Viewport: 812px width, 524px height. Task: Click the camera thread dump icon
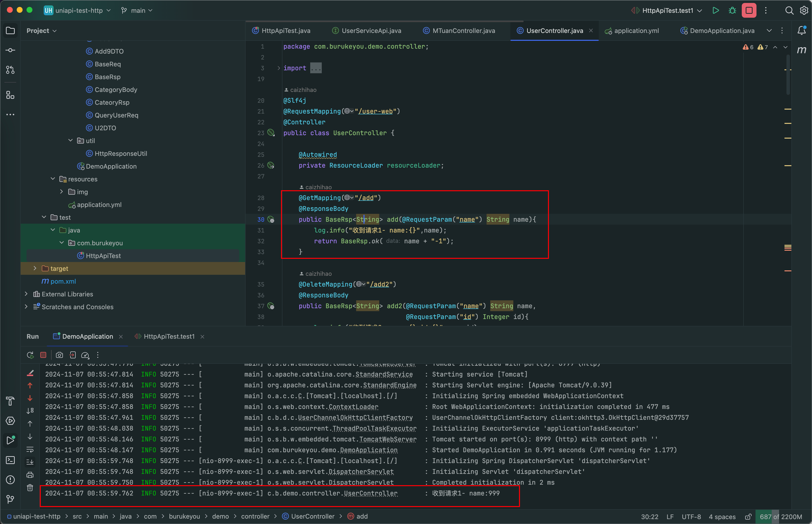(59, 355)
